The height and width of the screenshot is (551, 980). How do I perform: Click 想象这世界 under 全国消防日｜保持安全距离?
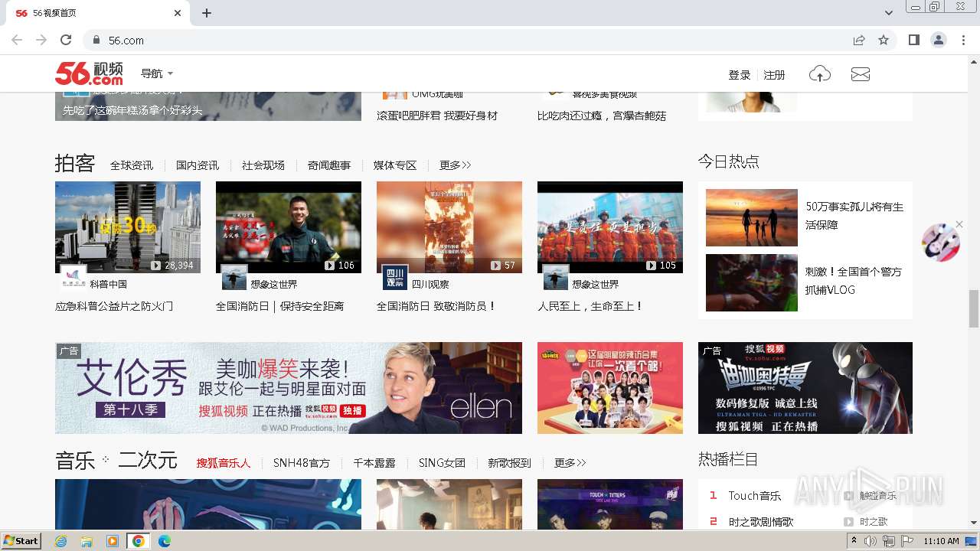pos(273,284)
